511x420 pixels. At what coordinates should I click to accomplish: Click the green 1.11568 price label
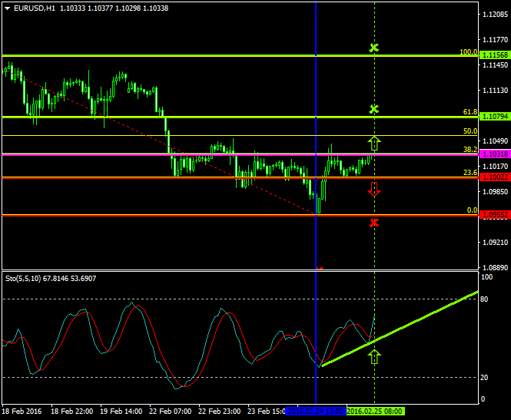click(493, 55)
